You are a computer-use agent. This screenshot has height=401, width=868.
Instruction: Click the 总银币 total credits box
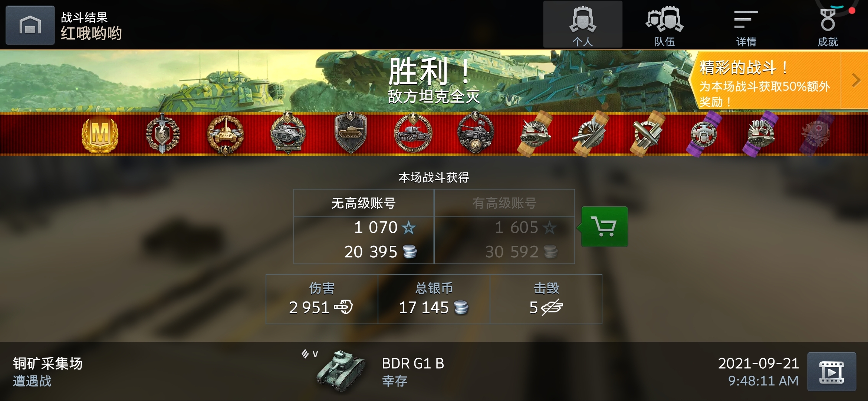434,299
